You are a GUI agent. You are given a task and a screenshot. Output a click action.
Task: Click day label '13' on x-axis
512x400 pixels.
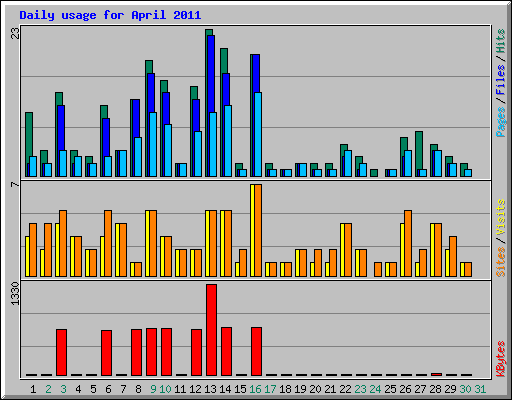click(x=210, y=389)
